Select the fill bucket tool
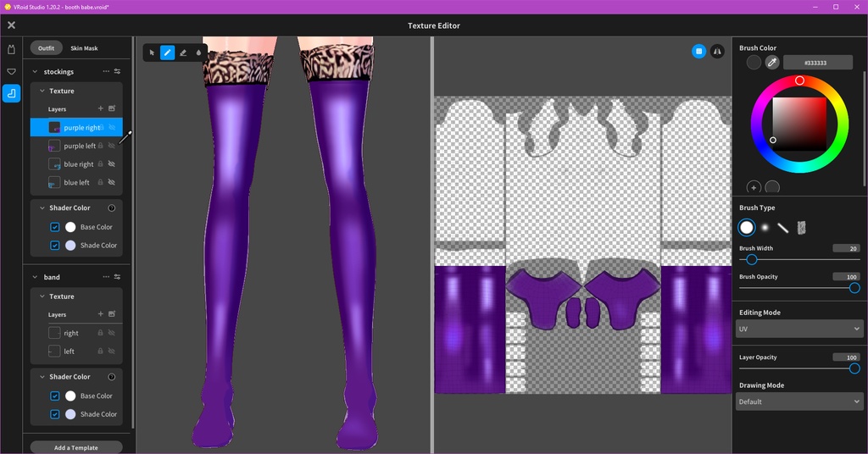 pos(198,53)
